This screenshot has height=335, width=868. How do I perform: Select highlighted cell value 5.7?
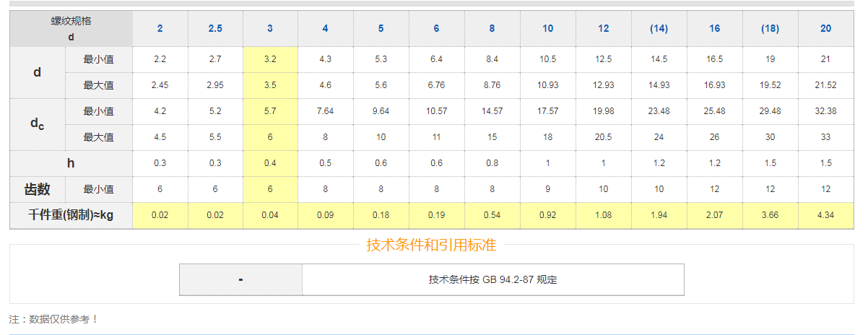click(271, 111)
